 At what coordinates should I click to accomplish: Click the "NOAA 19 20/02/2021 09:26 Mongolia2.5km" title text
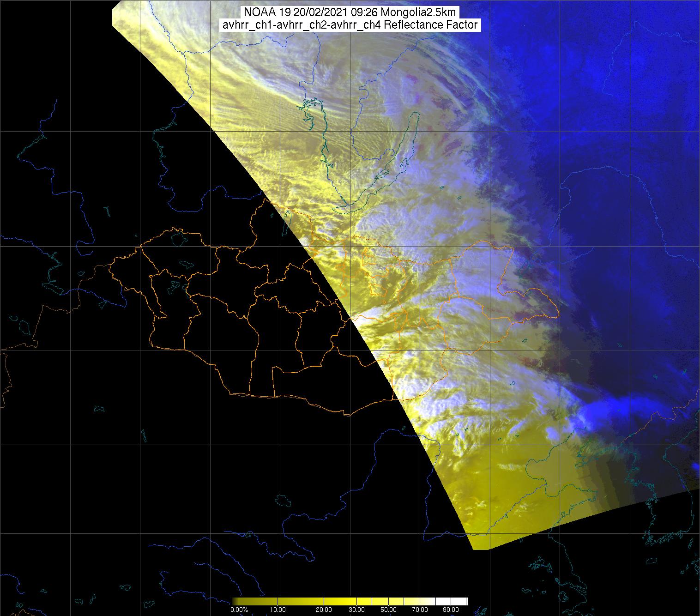click(351, 12)
